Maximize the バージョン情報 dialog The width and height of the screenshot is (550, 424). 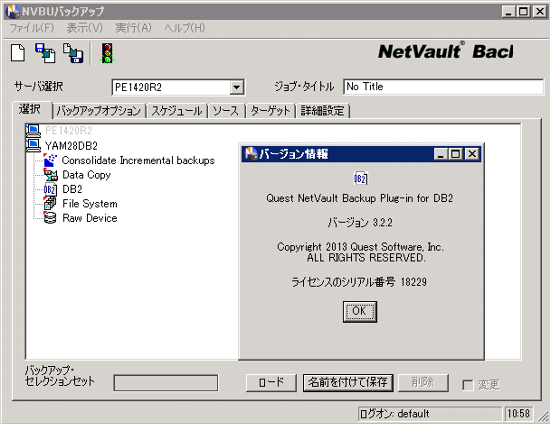[x=456, y=154]
